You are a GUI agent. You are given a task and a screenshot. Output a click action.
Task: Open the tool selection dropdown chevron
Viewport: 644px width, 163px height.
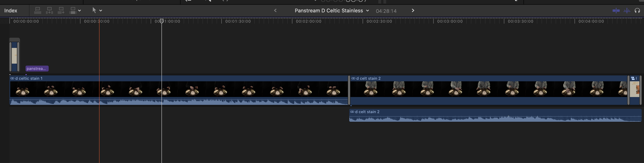click(101, 11)
